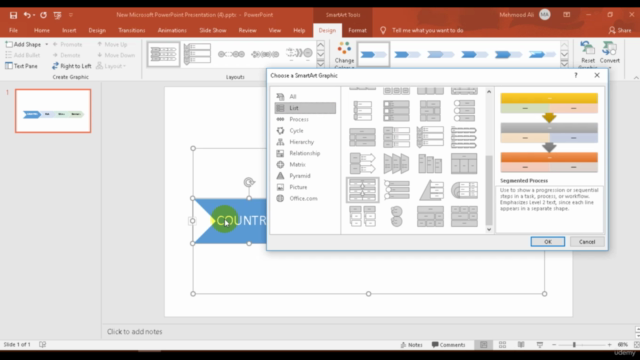640x360 pixels.
Task: Select second layout thumbnail in Layouts gallery
Action: click(197, 54)
